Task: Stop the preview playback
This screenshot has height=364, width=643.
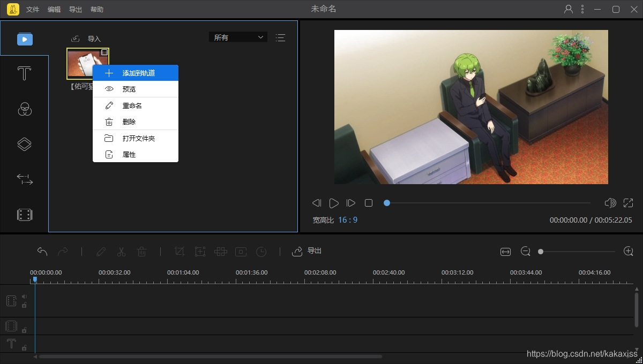Action: (x=369, y=203)
